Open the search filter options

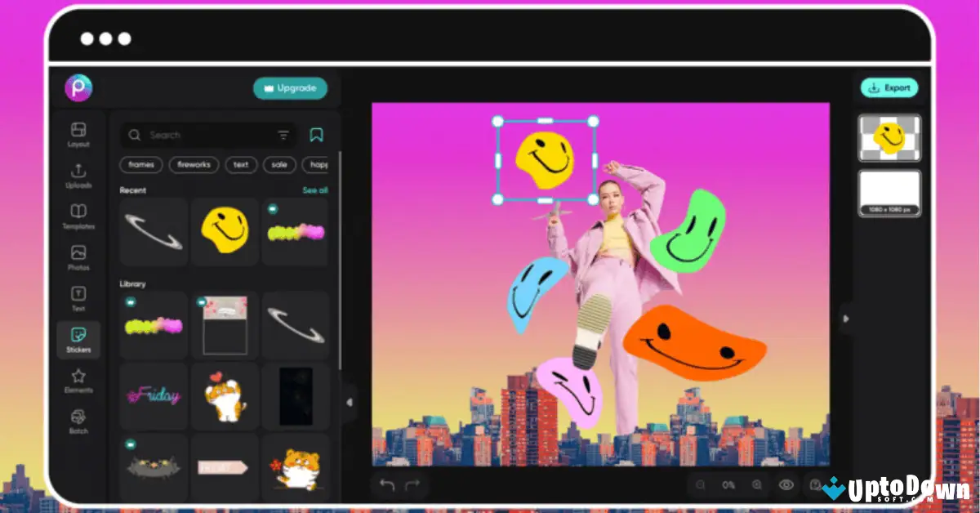283,134
